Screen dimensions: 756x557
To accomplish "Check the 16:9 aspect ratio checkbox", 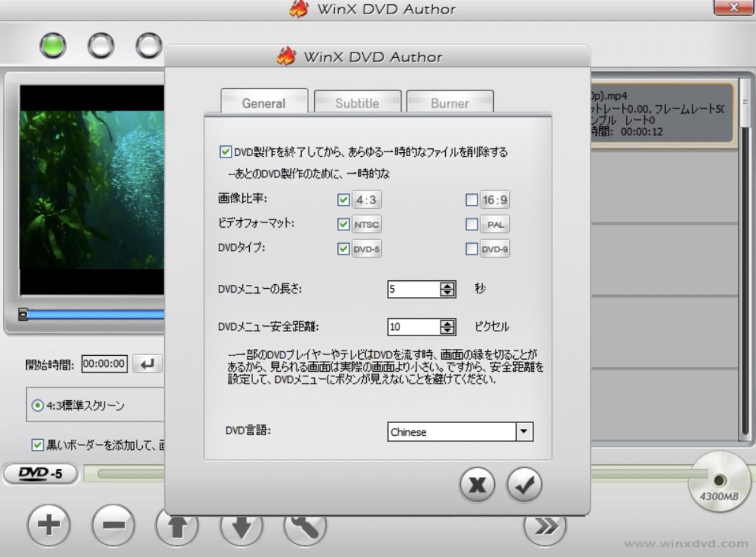I will point(471,200).
